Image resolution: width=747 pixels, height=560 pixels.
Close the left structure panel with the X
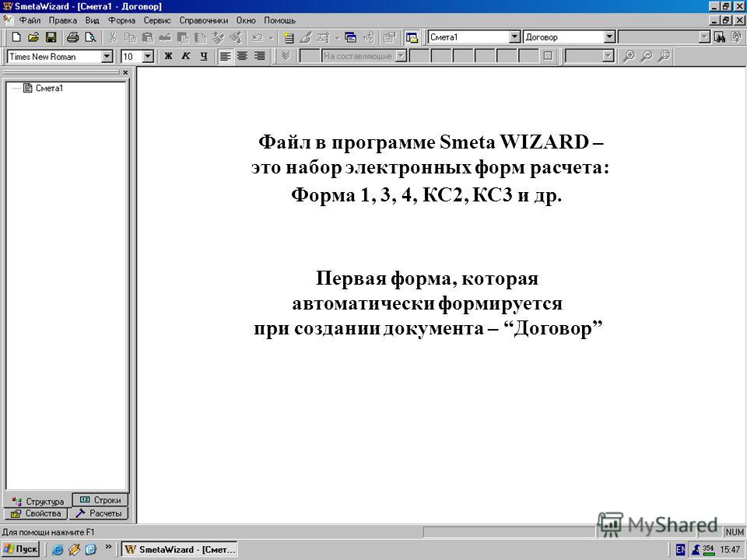(125, 72)
